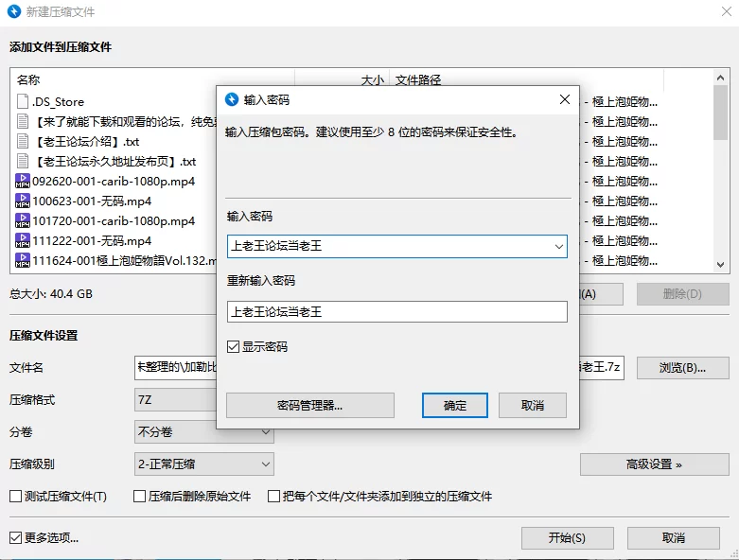The height and width of the screenshot is (560, 739).
Task: Click the text file icon for 来了就能下载和观看的论坛 file
Action: point(23,121)
